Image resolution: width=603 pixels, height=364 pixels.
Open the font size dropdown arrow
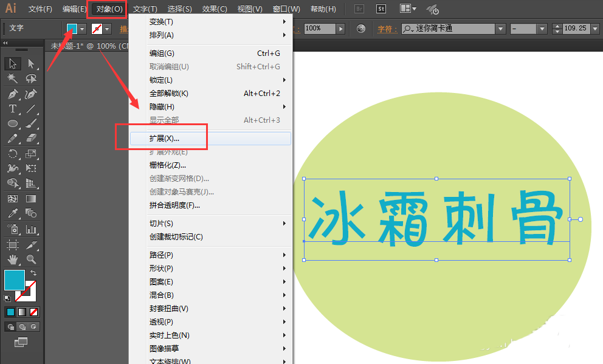595,29
